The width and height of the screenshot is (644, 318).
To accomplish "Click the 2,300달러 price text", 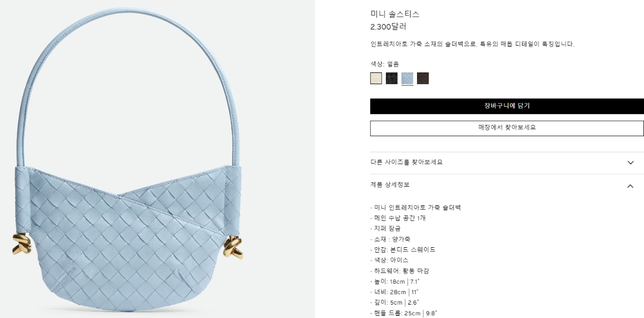I will tap(388, 26).
